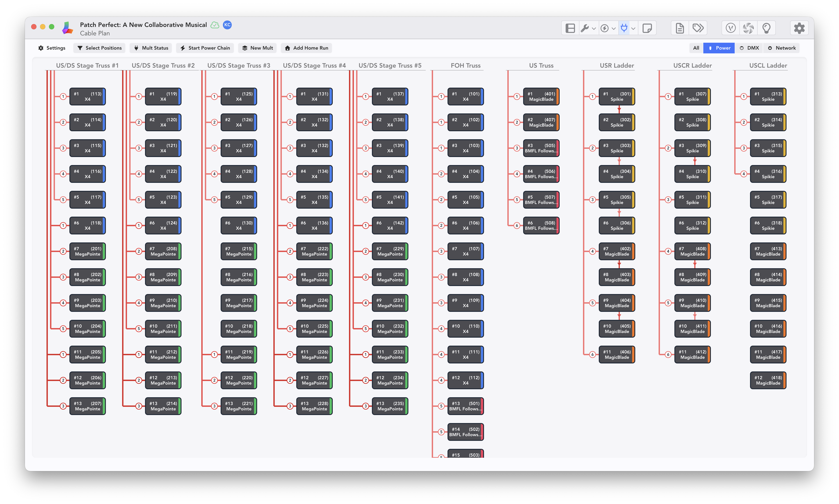The height and width of the screenshot is (504, 839).
Task: Click Add Home Run button
Action: tap(306, 48)
